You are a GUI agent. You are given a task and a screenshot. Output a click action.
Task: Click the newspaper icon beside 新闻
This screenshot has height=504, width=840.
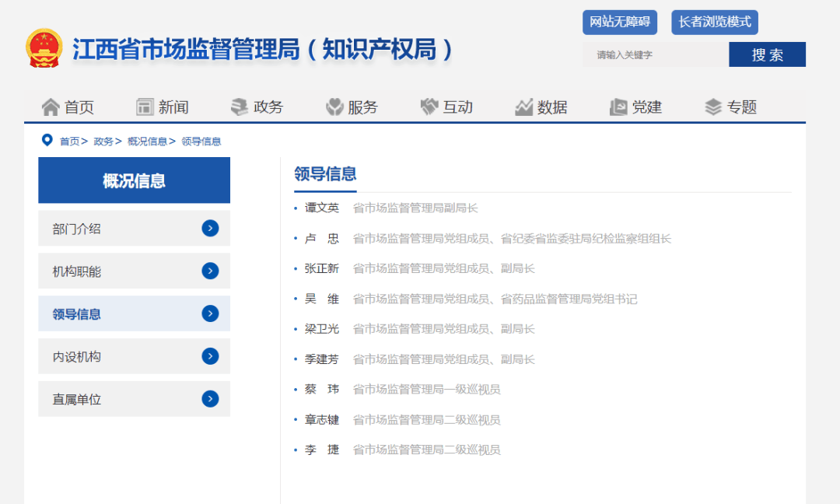point(145,107)
